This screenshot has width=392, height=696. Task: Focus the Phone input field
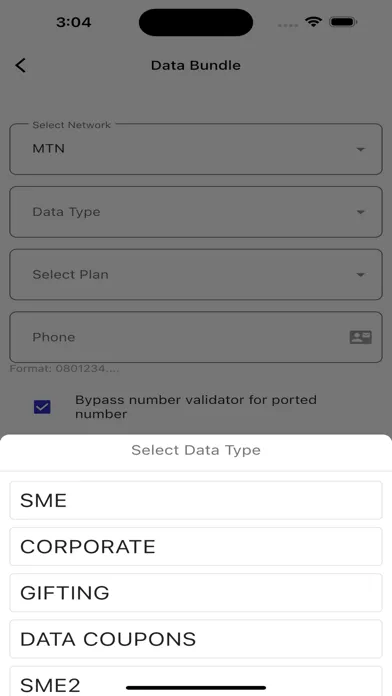coord(196,337)
